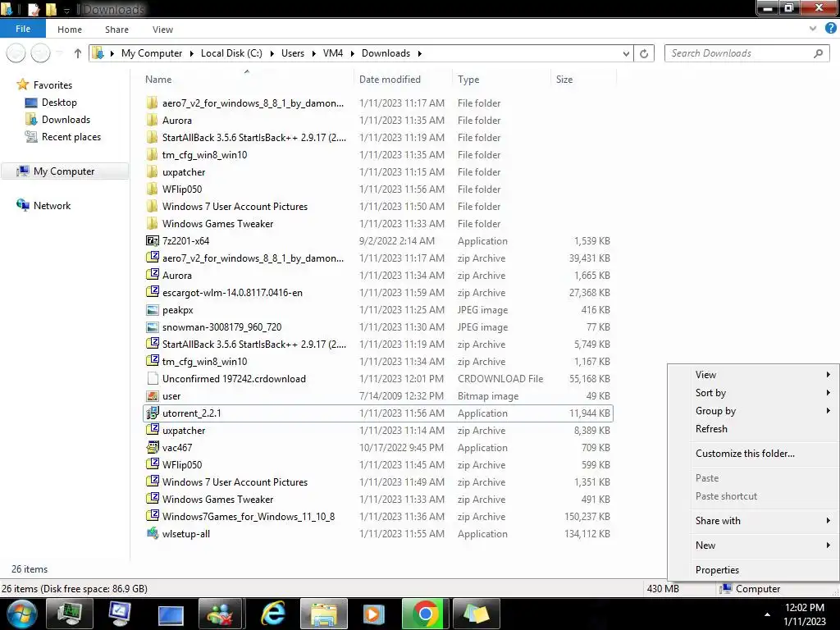Switch to the View ribbon tab
840x630 pixels.
tap(162, 30)
